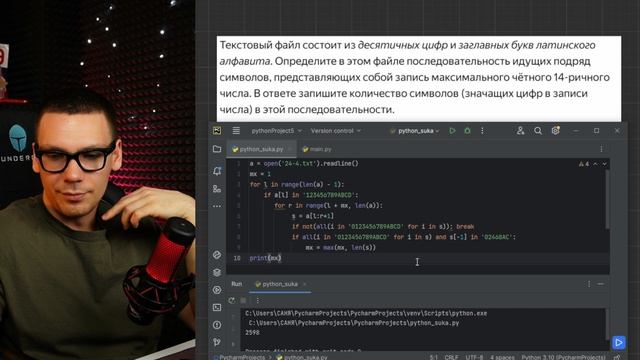Open the Run tool window sidebar icon
The image size is (640, 360).
217,290
